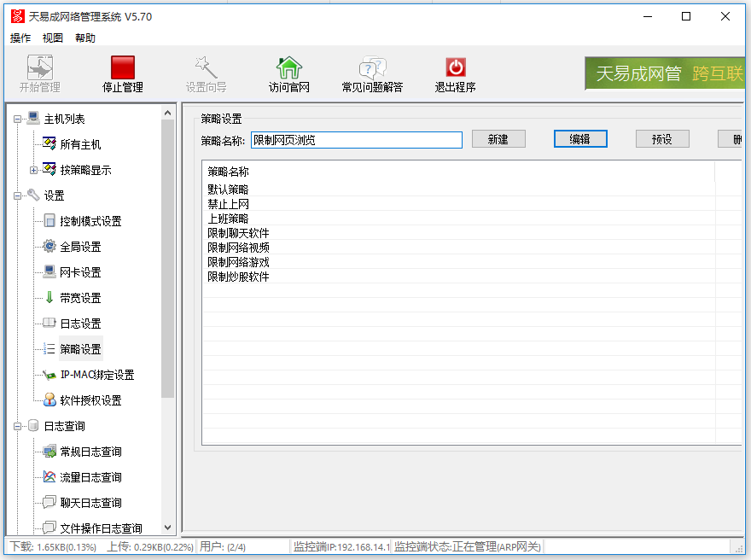Click the icon for 常规日志查询

[x=49, y=452]
